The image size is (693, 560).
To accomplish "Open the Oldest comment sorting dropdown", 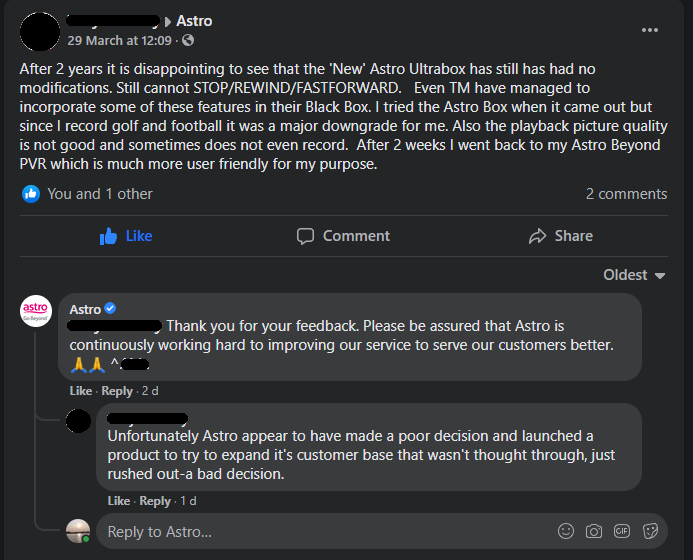I will 635,275.
